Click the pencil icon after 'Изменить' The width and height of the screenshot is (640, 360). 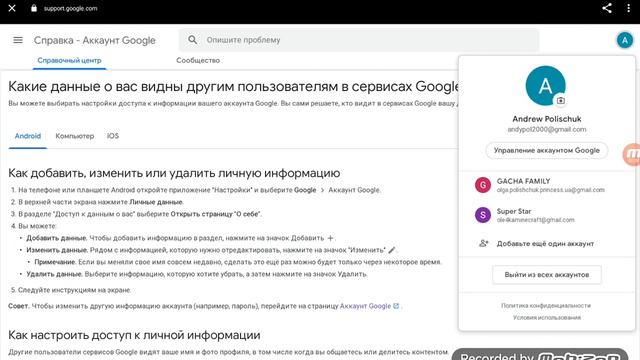(x=391, y=250)
